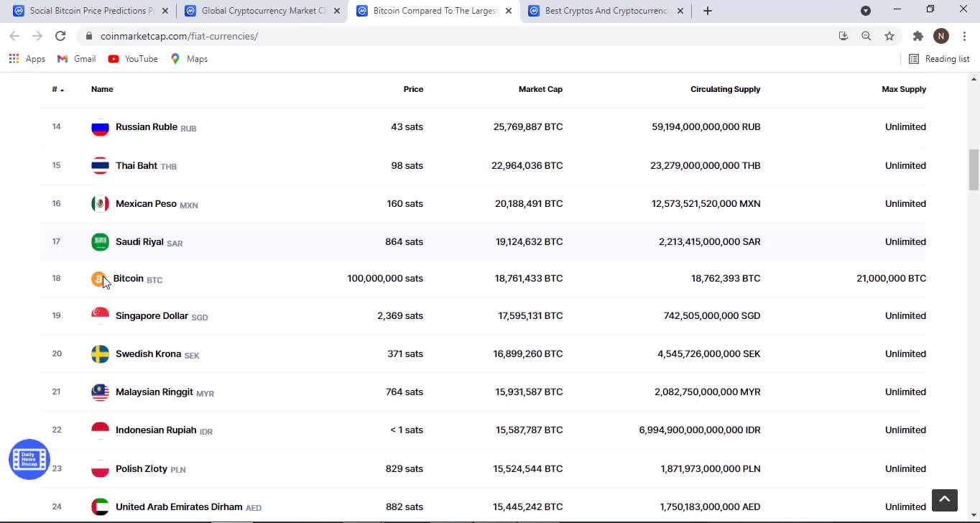Click the page vertical scrollbar thumb
Image resolution: width=980 pixels, height=523 pixels.
tap(974, 170)
